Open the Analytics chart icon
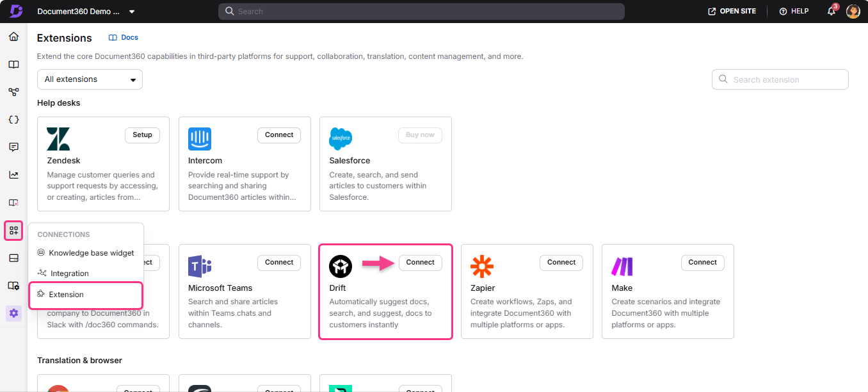The width and height of the screenshot is (868, 392). click(x=13, y=174)
